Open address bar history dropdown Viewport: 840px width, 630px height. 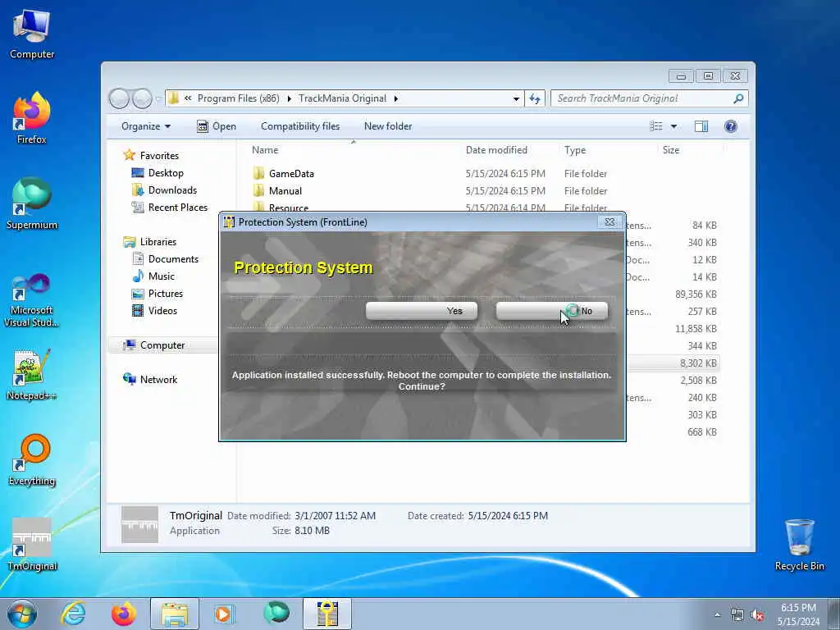(x=516, y=98)
